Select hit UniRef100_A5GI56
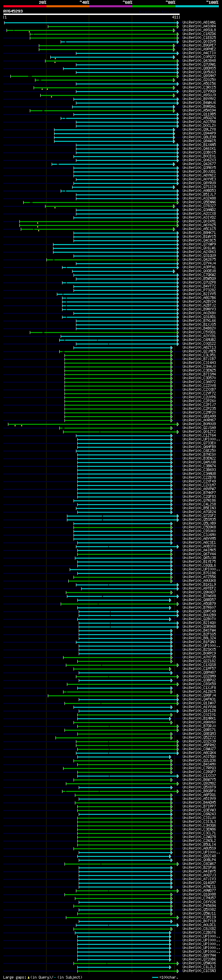Image resolution: width=222 pixels, height=980 pixels. (199, 84)
